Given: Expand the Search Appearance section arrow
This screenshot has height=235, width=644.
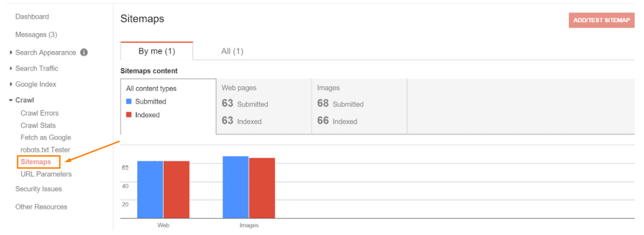Looking at the screenshot, I should [x=11, y=52].
